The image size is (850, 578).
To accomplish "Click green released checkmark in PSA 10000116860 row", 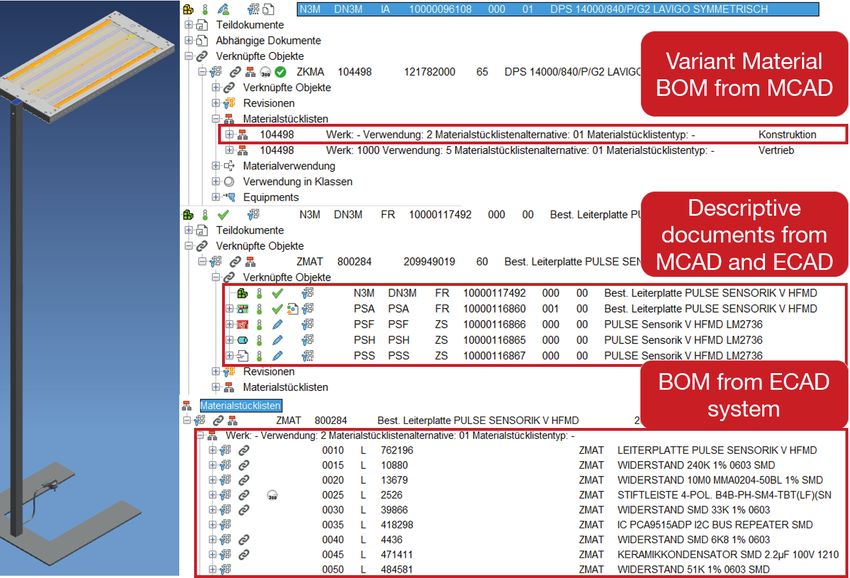I will 278,309.
